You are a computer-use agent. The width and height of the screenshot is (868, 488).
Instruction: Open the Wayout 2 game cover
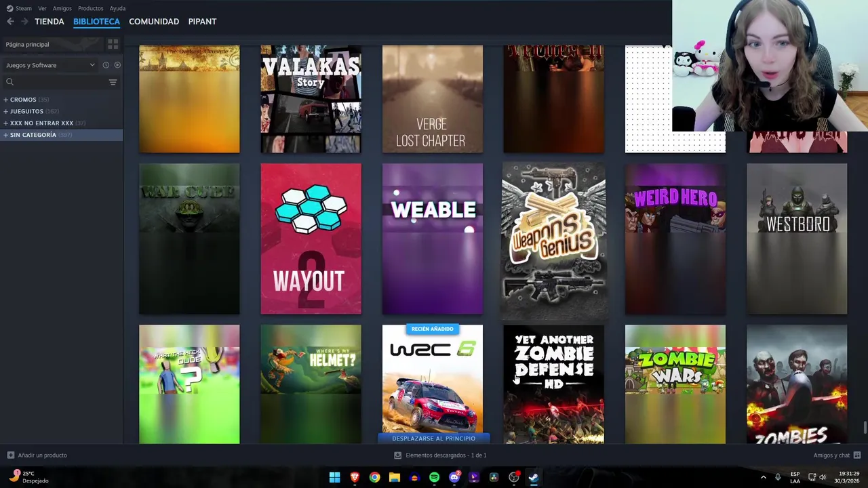coord(311,239)
